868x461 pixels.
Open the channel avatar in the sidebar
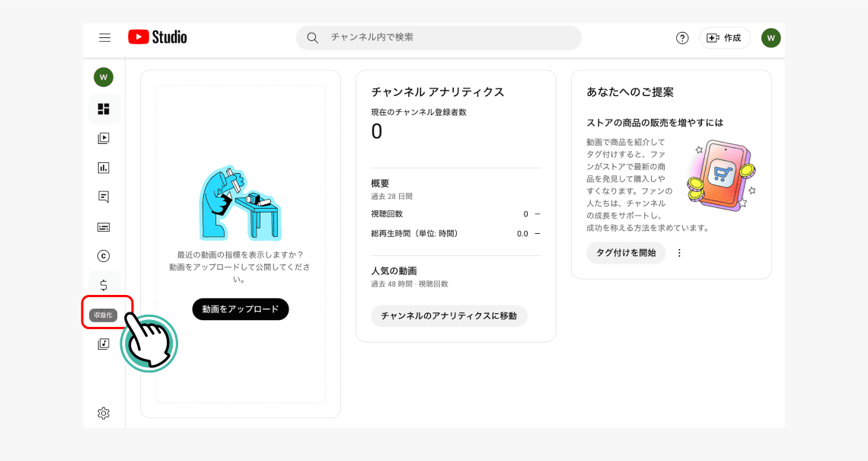click(104, 77)
